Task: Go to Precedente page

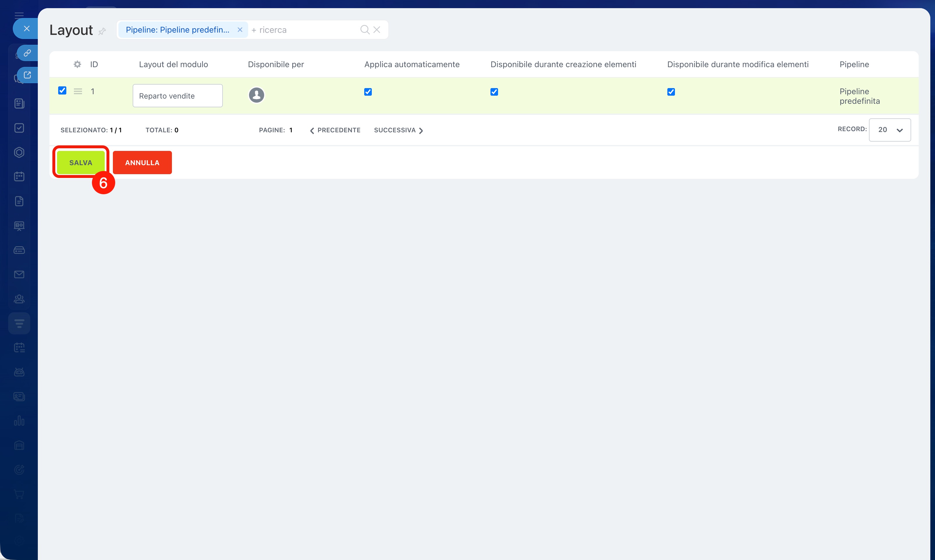Action: [335, 130]
